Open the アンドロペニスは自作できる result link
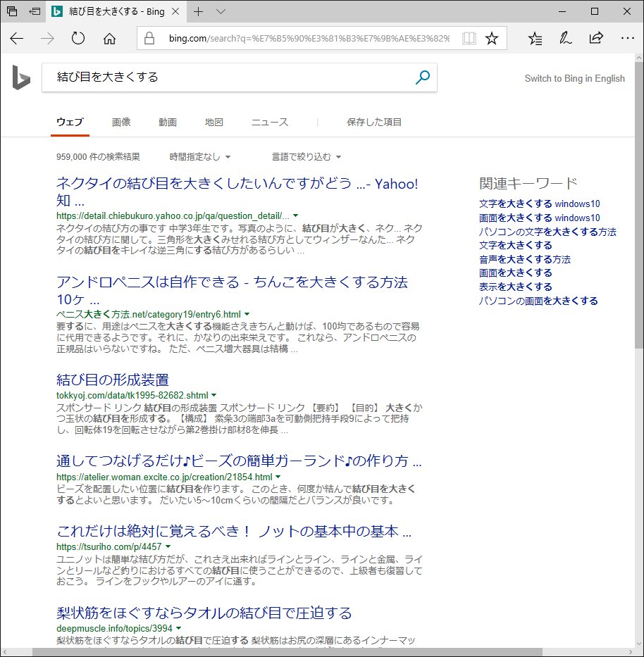644x657 pixels. 232,291
